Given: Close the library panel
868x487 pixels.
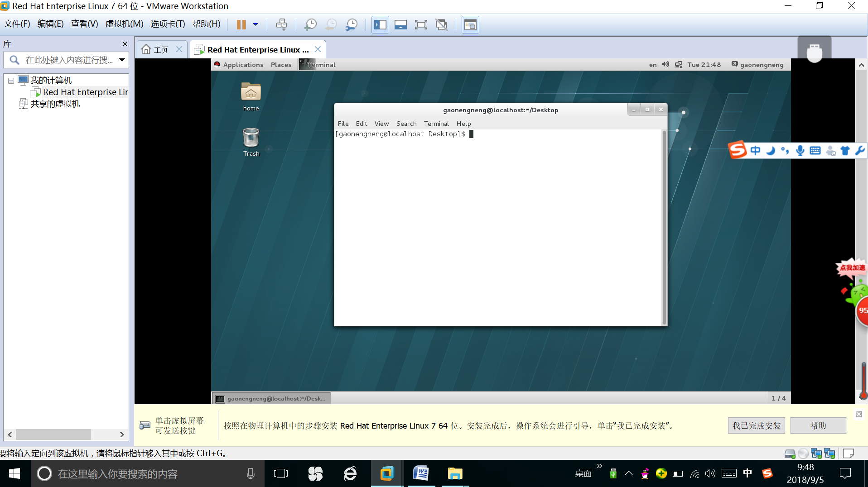Looking at the screenshot, I should pyautogui.click(x=125, y=44).
